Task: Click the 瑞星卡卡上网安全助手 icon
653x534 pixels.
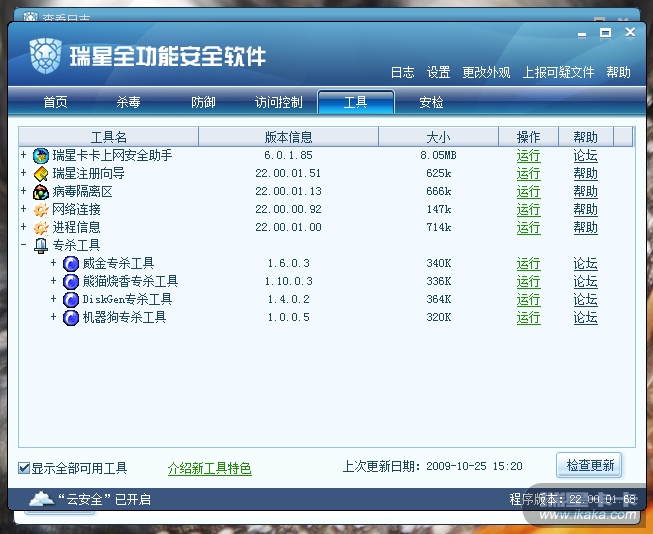Action: 41,156
